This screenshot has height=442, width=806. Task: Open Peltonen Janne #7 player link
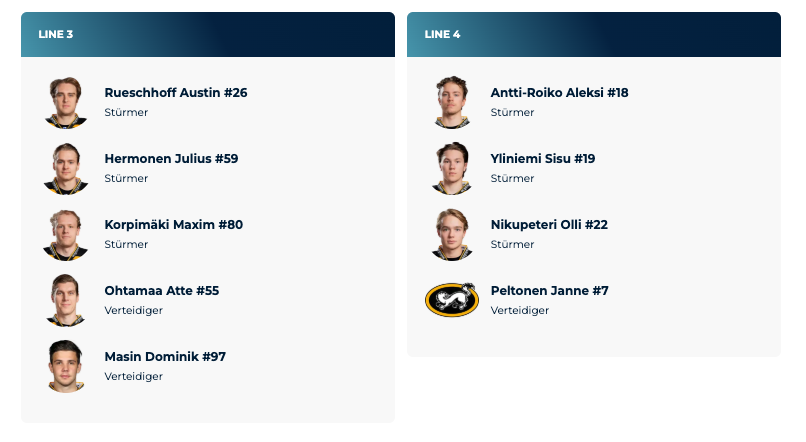pyautogui.click(x=549, y=290)
